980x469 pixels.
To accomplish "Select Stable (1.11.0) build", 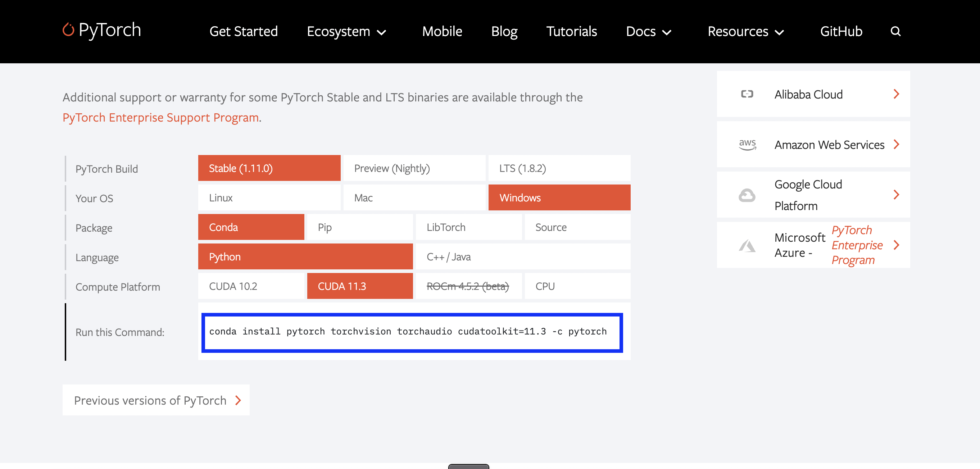I will coord(269,168).
